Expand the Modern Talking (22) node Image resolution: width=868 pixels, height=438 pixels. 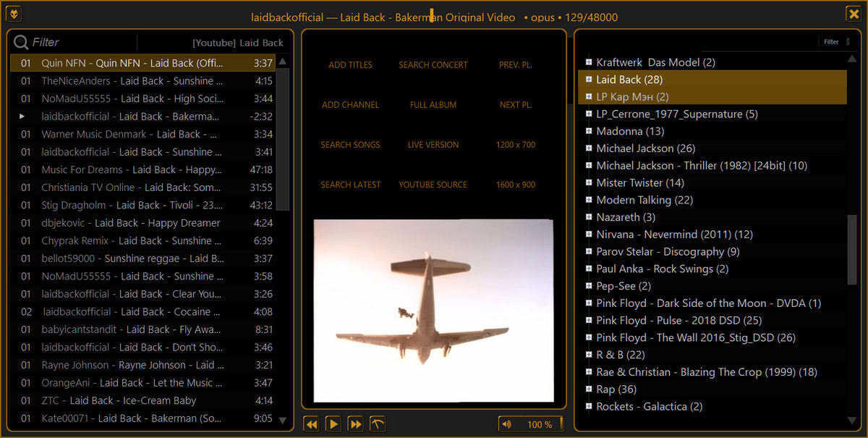click(x=589, y=200)
